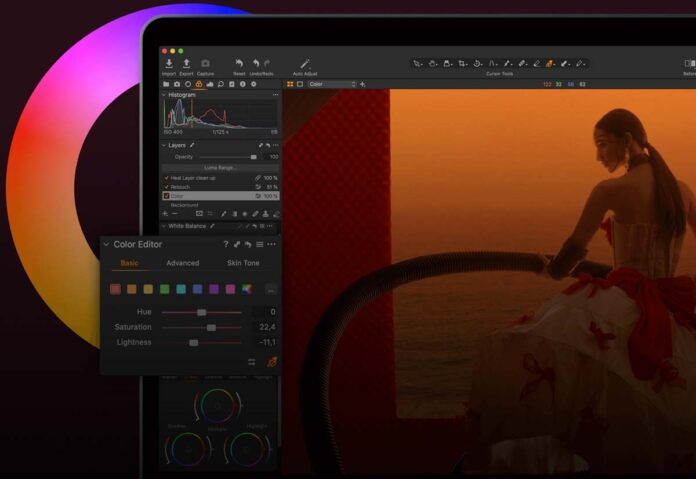
Task: Collapse the Histogram panel
Action: coord(164,95)
